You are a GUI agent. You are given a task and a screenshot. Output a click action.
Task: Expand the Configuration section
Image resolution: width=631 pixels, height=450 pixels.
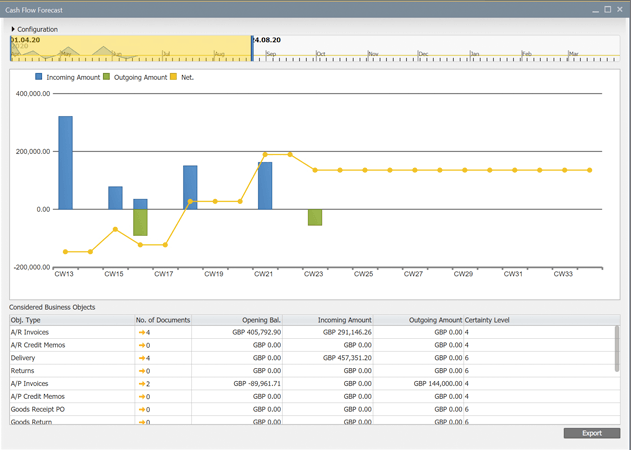pyautogui.click(x=13, y=29)
